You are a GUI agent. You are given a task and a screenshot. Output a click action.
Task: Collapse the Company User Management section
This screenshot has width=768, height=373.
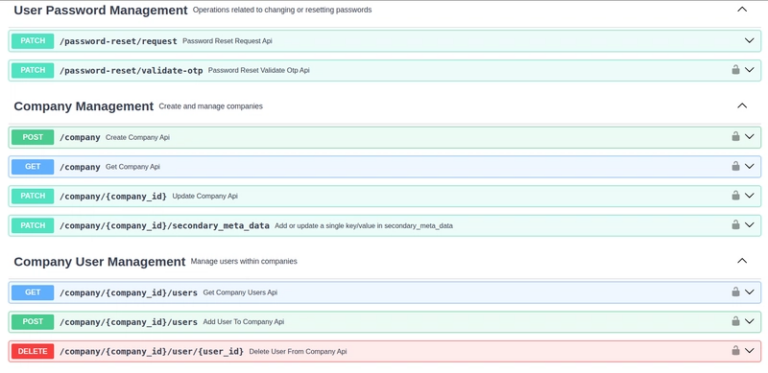[x=742, y=261]
